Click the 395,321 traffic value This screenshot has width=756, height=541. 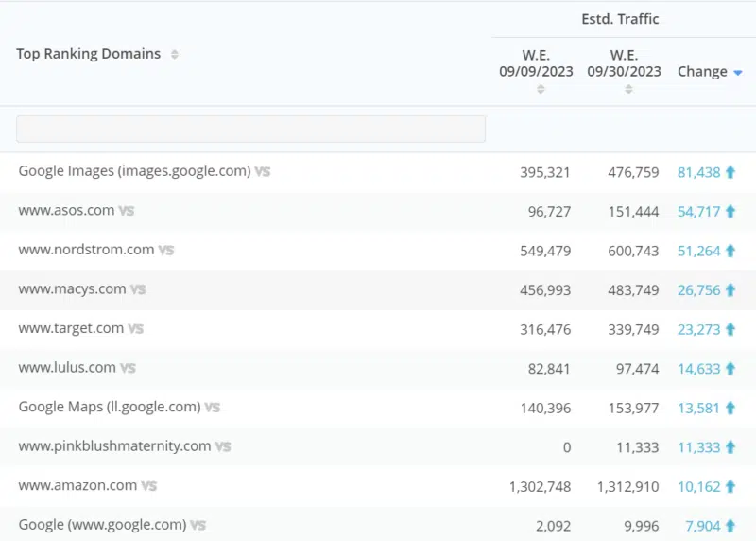tap(545, 172)
